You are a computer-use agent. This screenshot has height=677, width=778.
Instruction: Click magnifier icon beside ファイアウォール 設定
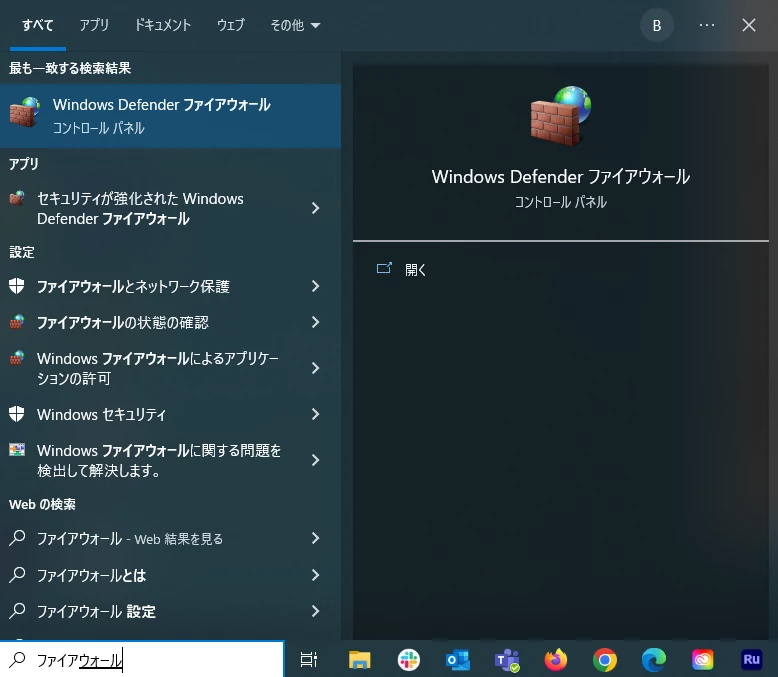pos(17,611)
